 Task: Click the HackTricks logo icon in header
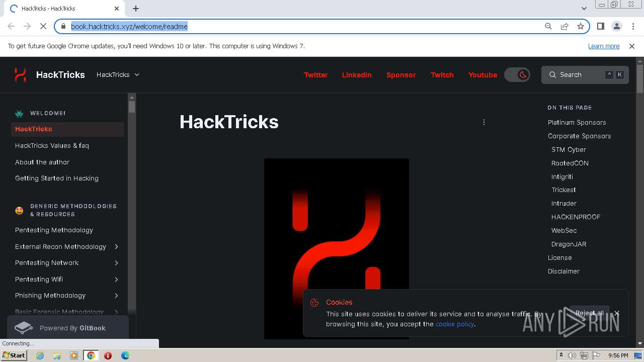(20, 75)
